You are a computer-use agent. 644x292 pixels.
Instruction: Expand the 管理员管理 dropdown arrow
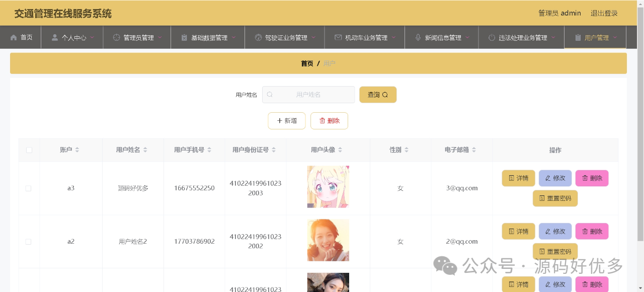click(x=160, y=37)
